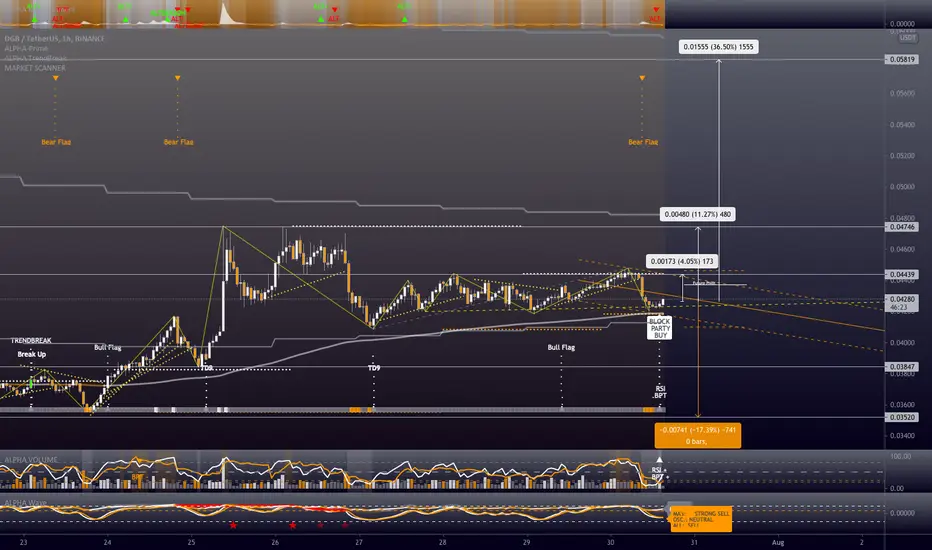Click the orange STRONG SELL rating box
Screen dimensions: 932x550
point(701,519)
